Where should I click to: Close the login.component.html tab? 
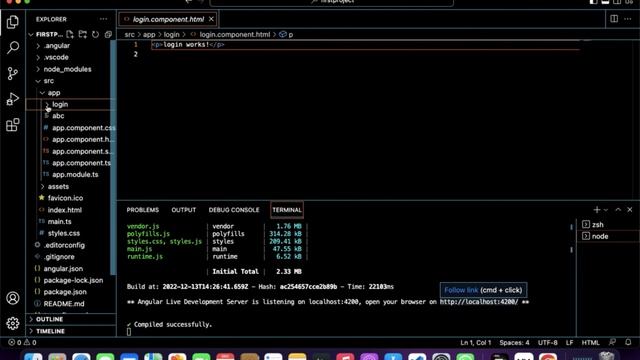pos(211,19)
